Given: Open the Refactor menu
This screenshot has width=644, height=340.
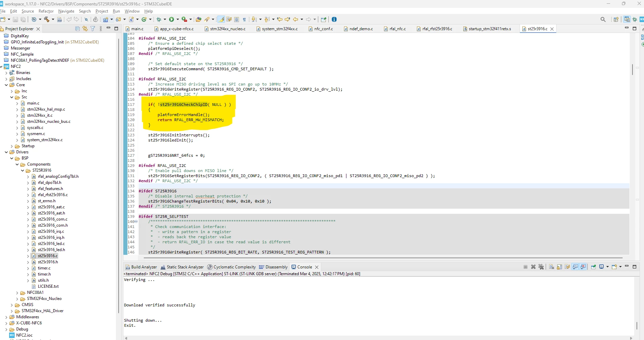Looking at the screenshot, I should tap(46, 11).
